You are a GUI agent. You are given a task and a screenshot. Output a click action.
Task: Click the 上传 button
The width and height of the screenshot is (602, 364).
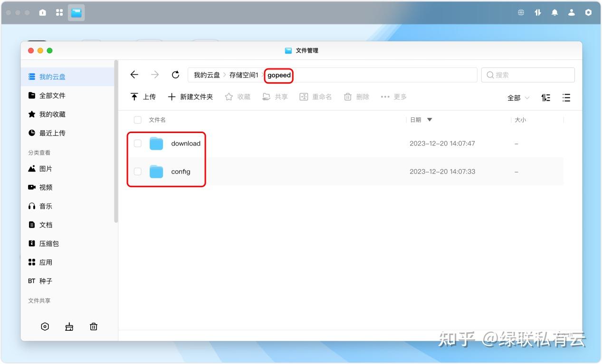point(143,96)
